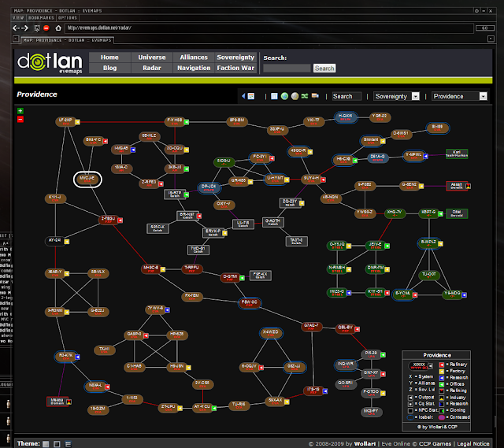Select the H-GKI6 system node
Viewport: 504px width, 448px height.
(x=346, y=117)
